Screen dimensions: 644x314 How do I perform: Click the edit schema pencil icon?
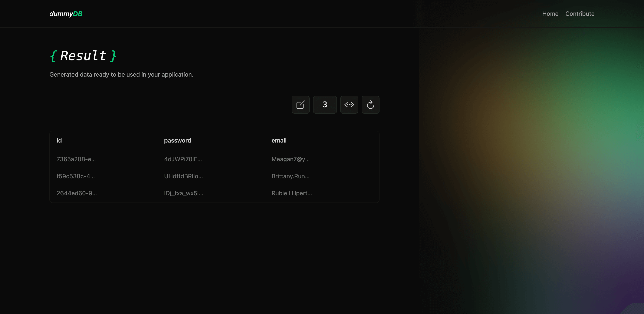[x=300, y=105]
